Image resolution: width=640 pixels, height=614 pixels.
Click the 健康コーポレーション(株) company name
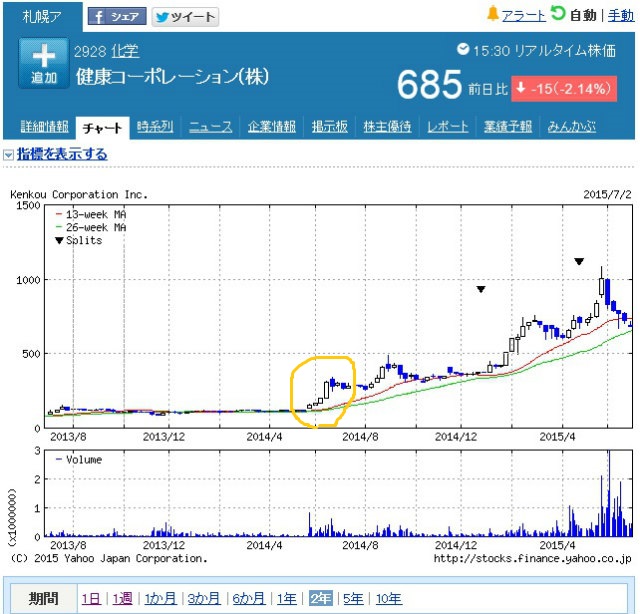pos(172,77)
